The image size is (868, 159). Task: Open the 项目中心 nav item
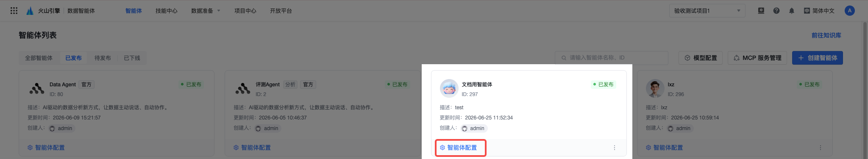245,11
